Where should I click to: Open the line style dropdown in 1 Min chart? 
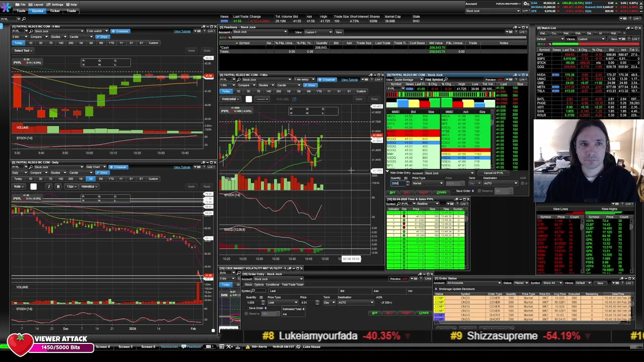263,99
